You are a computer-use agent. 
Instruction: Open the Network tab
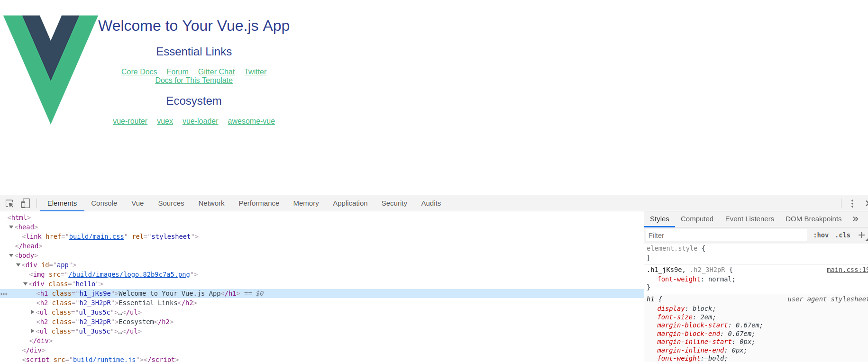pos(211,203)
